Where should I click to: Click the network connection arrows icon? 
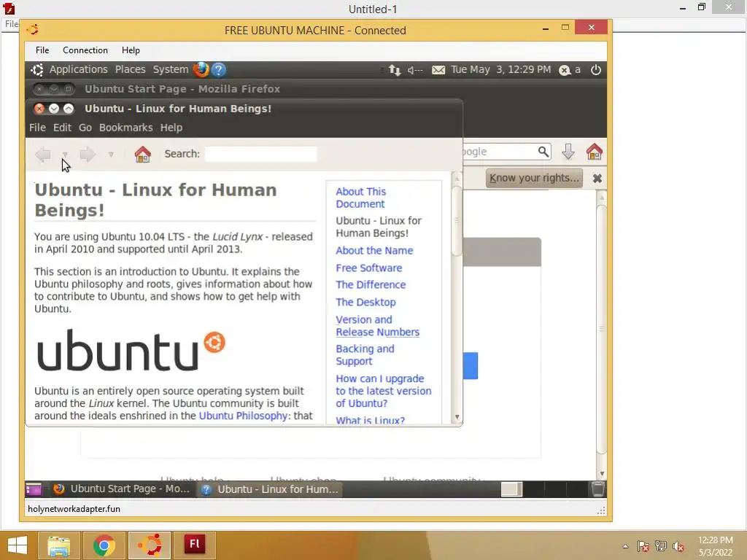pos(395,70)
